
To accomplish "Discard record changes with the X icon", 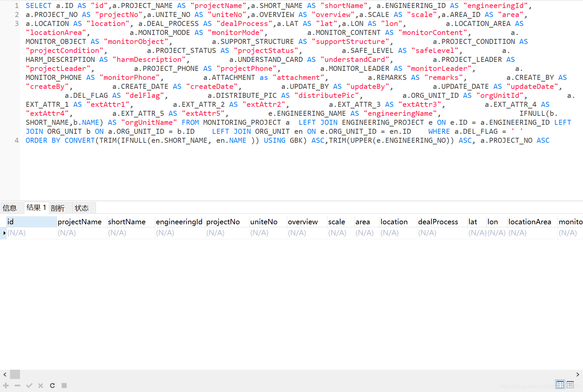I will coord(41,385).
